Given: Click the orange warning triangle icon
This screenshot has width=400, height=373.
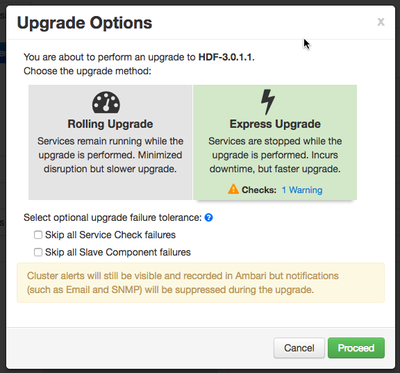Looking at the screenshot, I should click(233, 190).
